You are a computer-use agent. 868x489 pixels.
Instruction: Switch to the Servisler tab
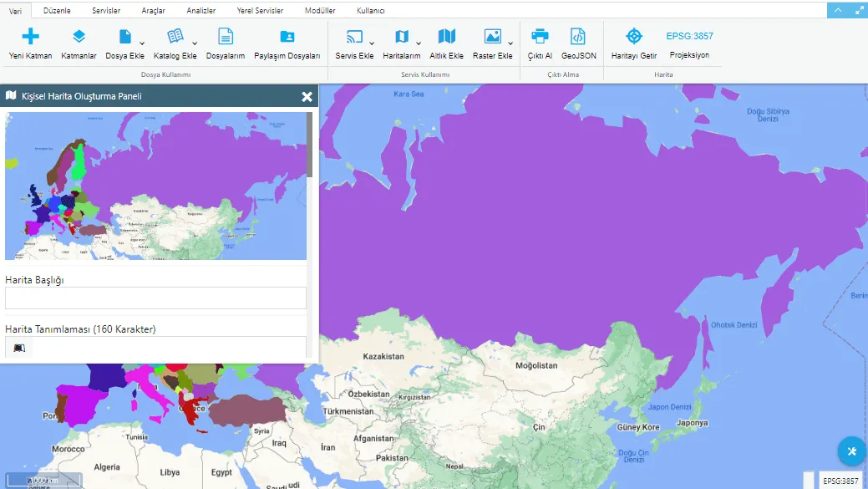tap(106, 11)
